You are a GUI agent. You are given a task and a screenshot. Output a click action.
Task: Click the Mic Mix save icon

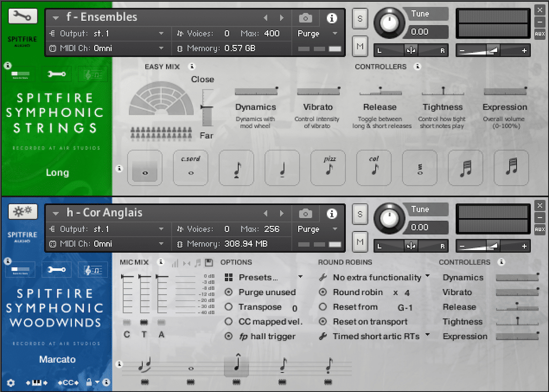[209, 262]
